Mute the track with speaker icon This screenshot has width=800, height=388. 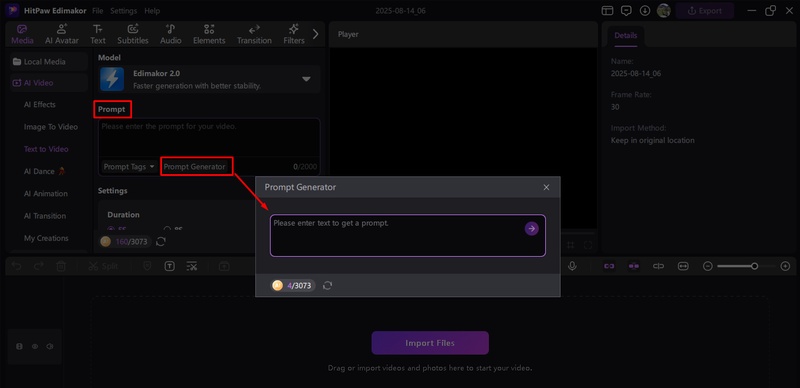pyautogui.click(x=49, y=347)
